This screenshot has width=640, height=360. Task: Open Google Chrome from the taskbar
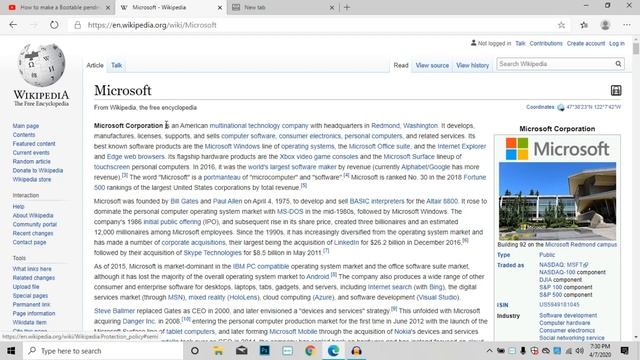point(310,351)
